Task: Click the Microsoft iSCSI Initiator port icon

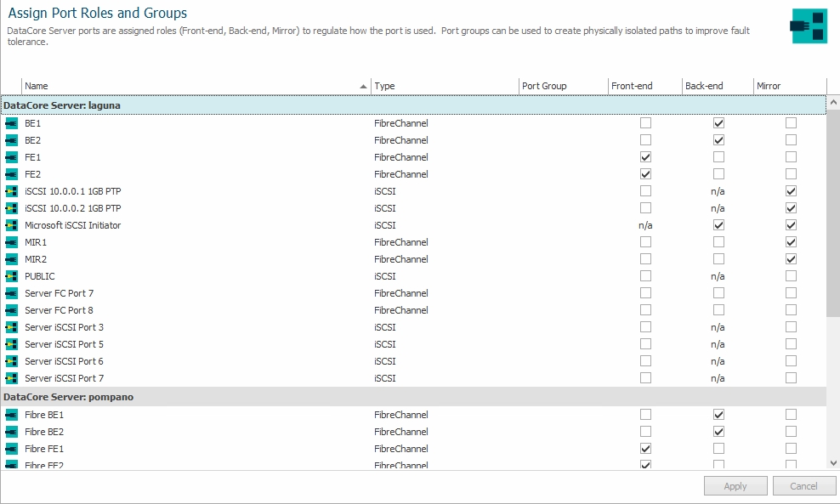Action: (x=11, y=225)
